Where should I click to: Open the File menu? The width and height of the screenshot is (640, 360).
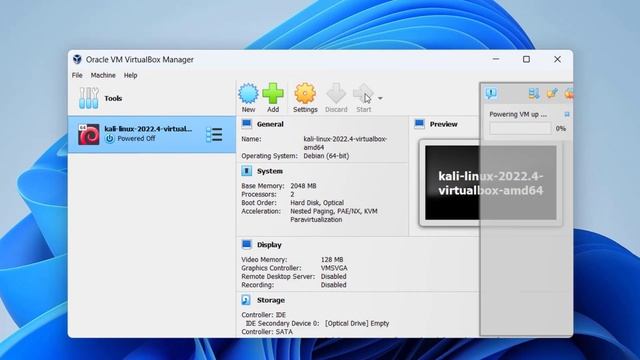pos(77,75)
